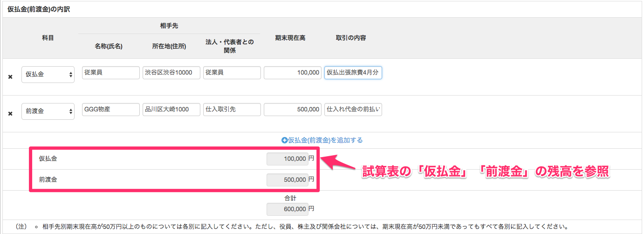
Task: Open the 仮払金 account dropdown in first row
Action: coord(48,74)
